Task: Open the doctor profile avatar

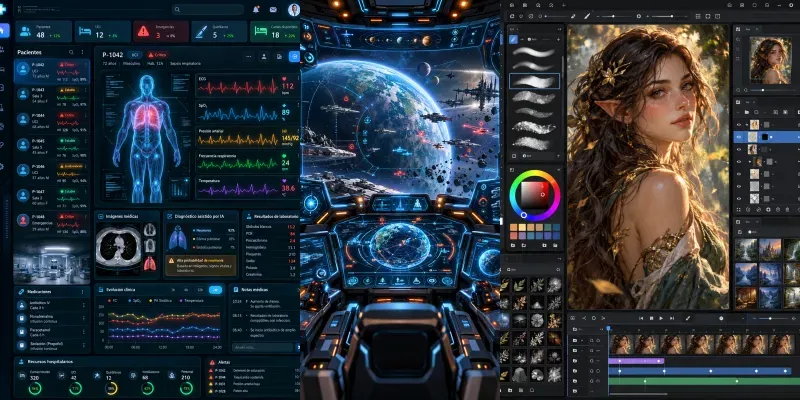Action: click(x=293, y=9)
